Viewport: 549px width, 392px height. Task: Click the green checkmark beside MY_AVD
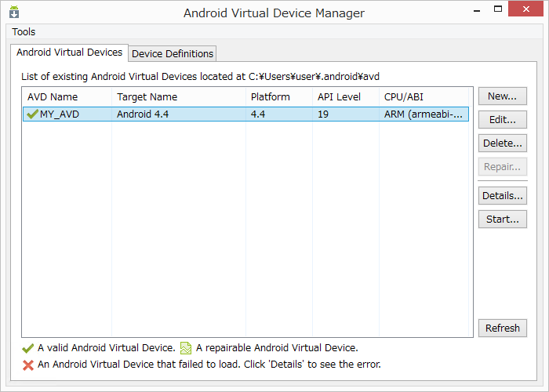click(32, 114)
